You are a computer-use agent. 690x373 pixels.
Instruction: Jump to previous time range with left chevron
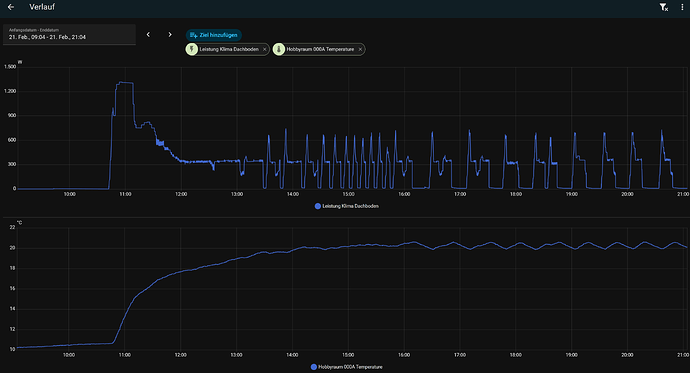point(148,34)
